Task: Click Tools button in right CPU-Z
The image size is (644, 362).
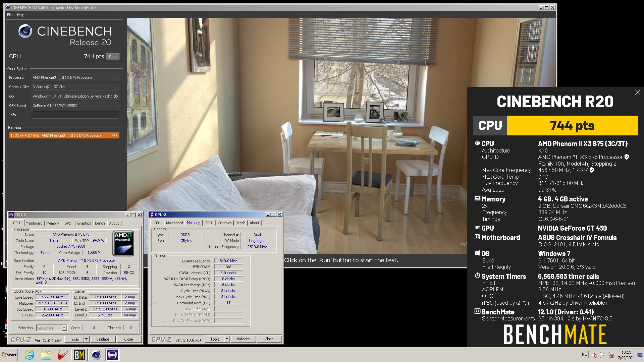Action: coord(215,339)
